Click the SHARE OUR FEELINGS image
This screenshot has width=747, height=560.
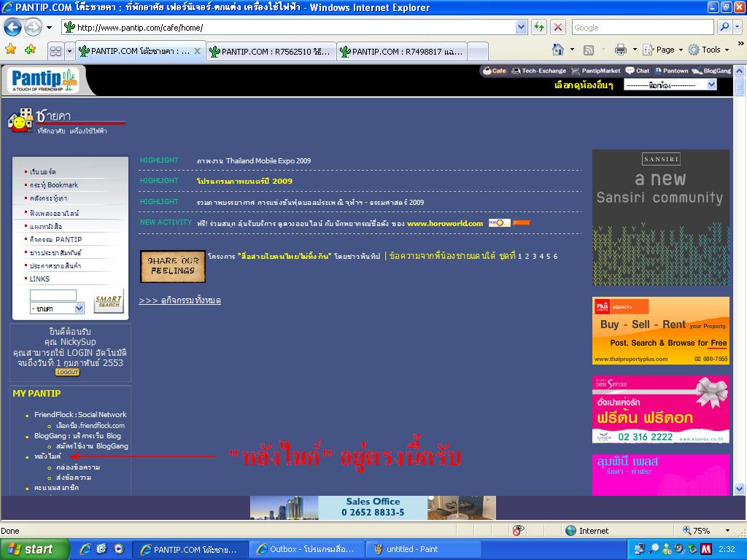point(172,266)
